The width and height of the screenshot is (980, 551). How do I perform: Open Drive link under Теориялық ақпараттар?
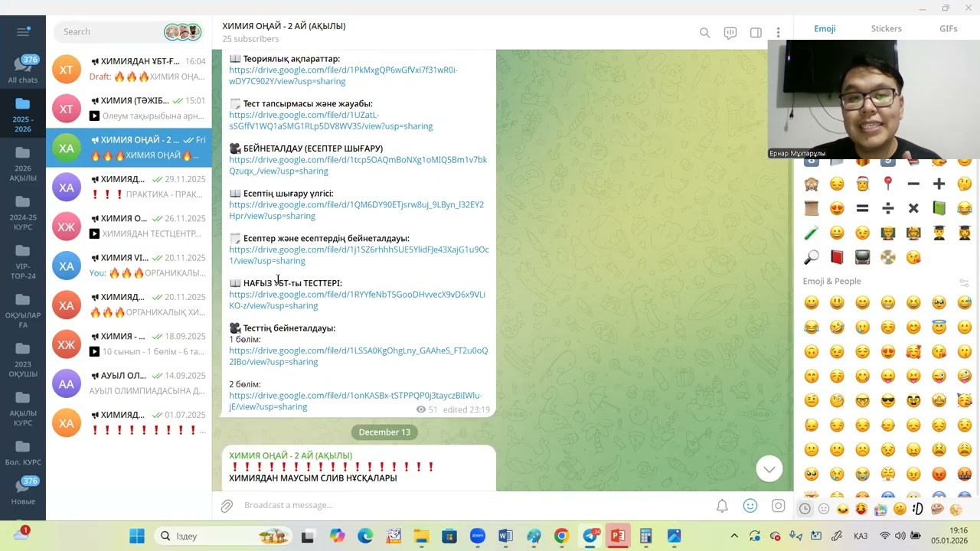pyautogui.click(x=343, y=75)
